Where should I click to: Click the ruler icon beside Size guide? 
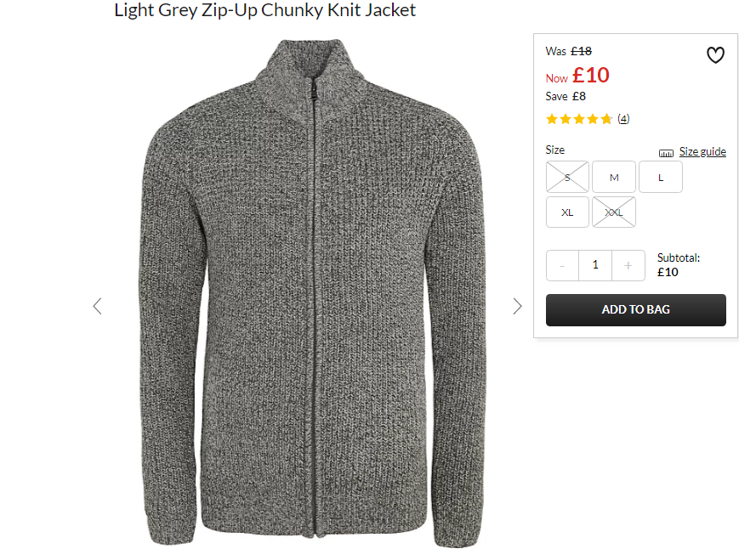[x=666, y=153]
